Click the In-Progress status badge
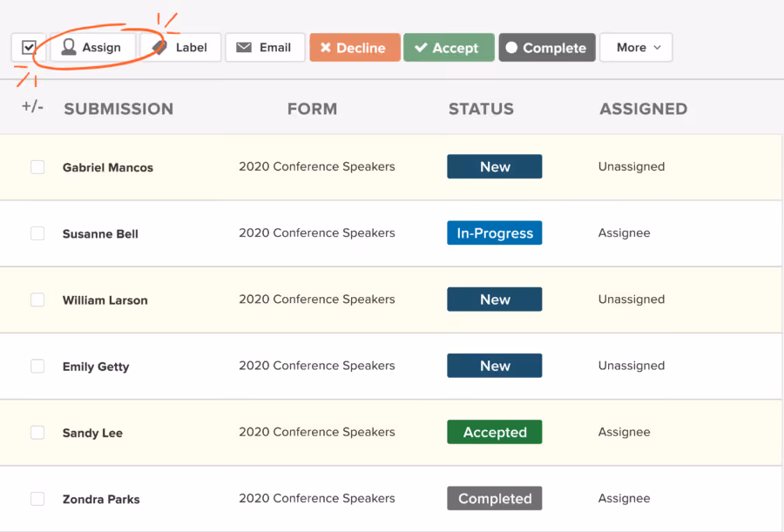Viewport: 784px width, 532px height. [x=495, y=233]
